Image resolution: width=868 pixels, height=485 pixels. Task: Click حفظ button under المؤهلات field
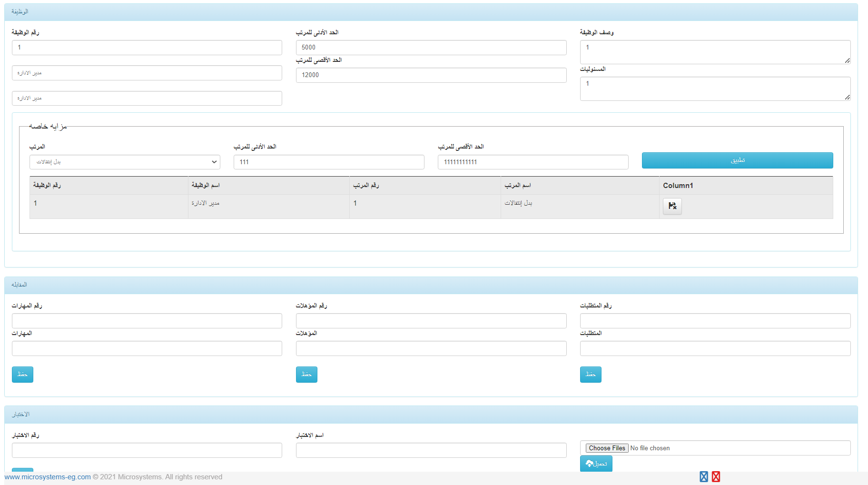(x=306, y=375)
